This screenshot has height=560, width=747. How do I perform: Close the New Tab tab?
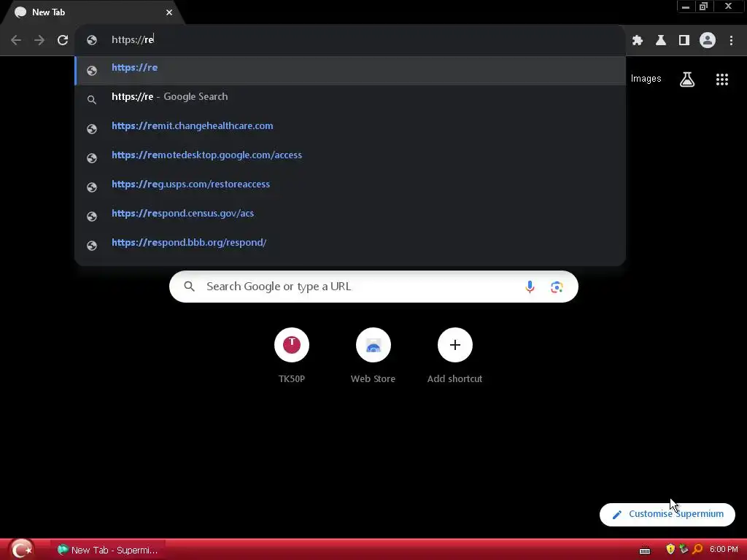(x=169, y=12)
